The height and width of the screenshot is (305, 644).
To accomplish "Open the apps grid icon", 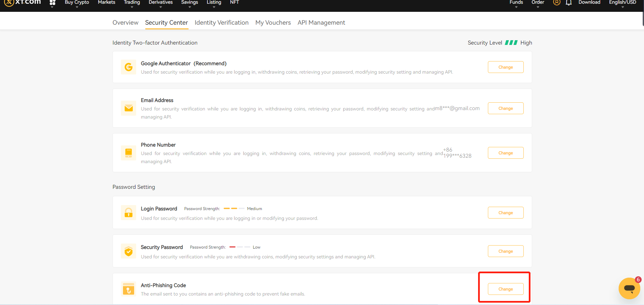I will pos(52,3).
